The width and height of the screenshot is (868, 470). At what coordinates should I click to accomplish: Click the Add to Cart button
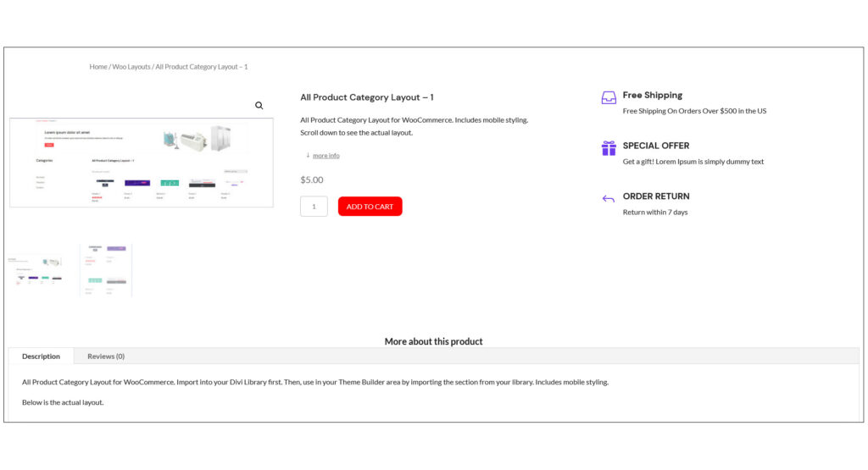point(370,207)
